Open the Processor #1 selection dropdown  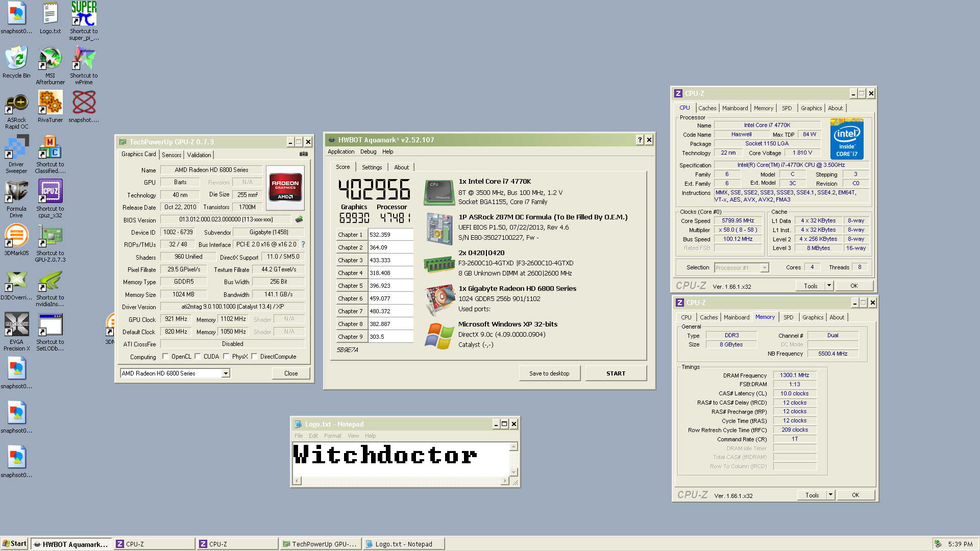765,268
